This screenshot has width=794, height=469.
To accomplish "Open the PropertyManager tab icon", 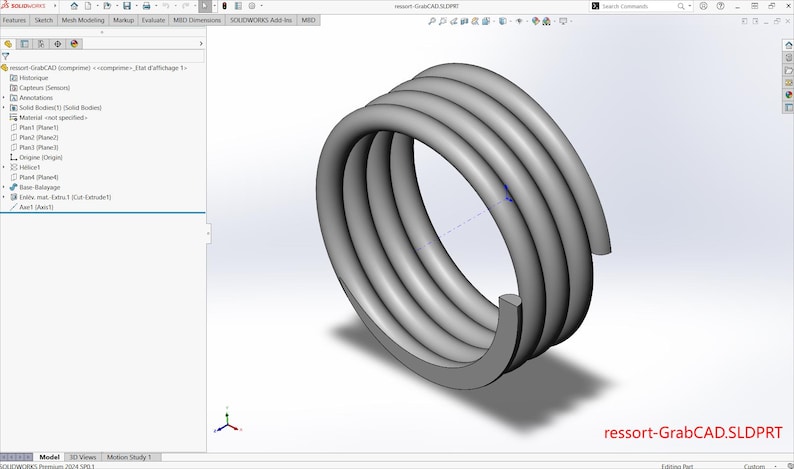I will coord(25,44).
